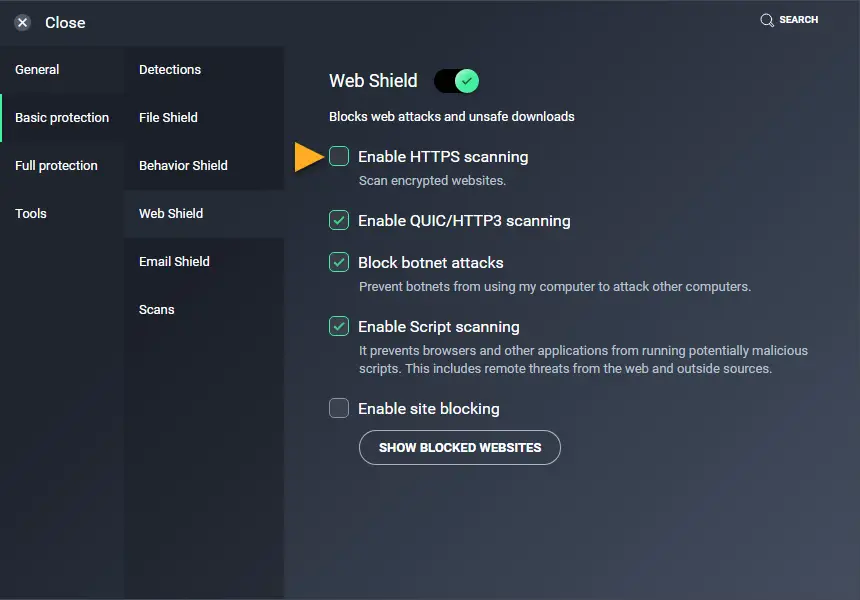Screen dimensions: 860x600
Task: Toggle the Web Shield switch off
Action: click(x=456, y=81)
